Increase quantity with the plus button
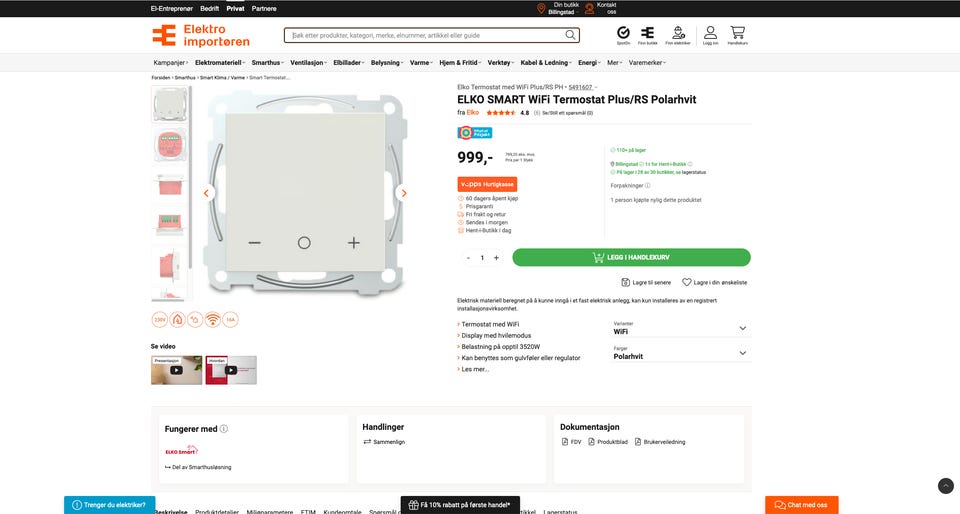Image resolution: width=960 pixels, height=514 pixels. 496,258
